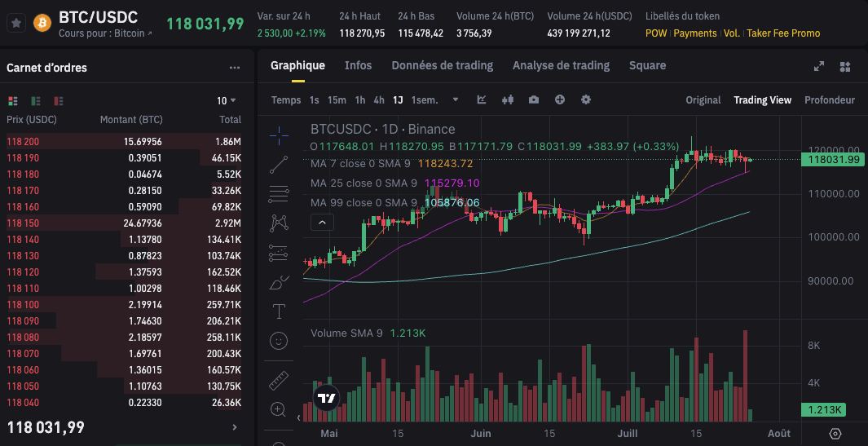Select the brush drawing tool
Image resolution: width=868 pixels, height=446 pixels.
[x=279, y=283]
